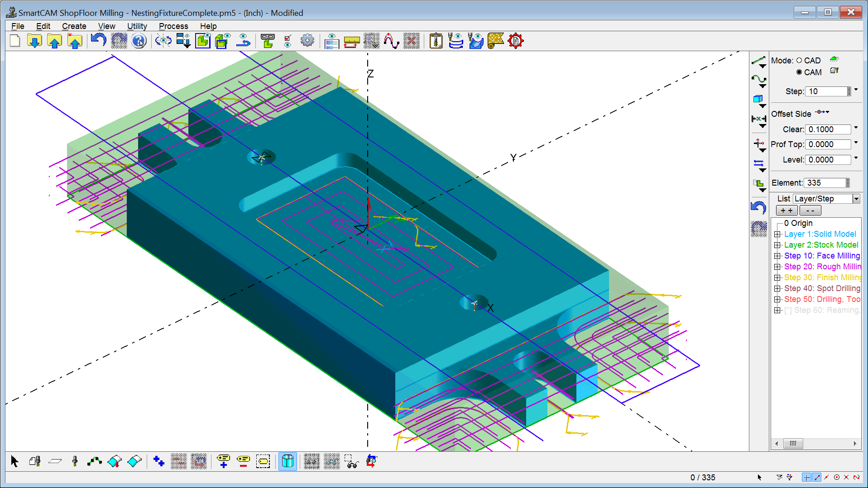Click the Undo arrow in top toolbar
Screen dimensions: 868x488
tap(98, 41)
